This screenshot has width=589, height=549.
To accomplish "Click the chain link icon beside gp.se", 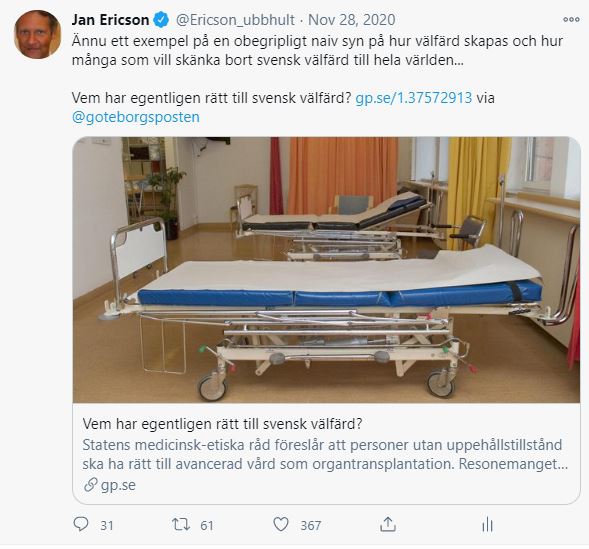I will (x=91, y=485).
